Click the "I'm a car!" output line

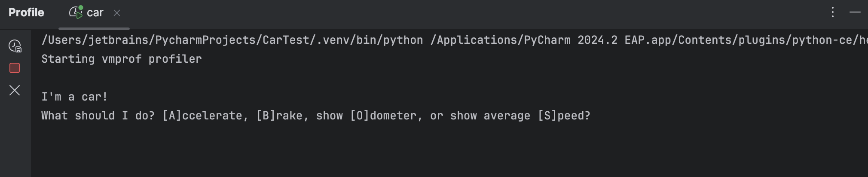tap(74, 97)
